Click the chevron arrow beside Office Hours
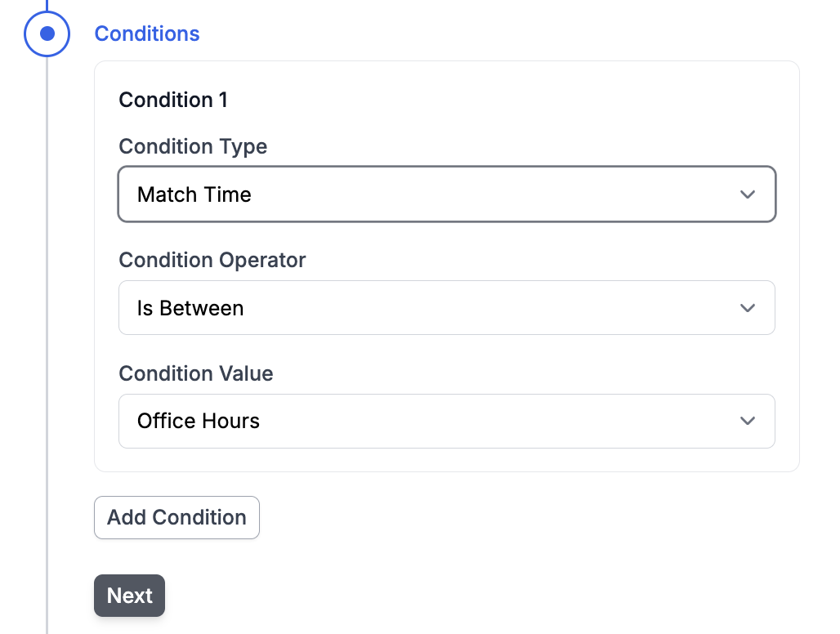The width and height of the screenshot is (840, 634). pyautogui.click(x=747, y=421)
